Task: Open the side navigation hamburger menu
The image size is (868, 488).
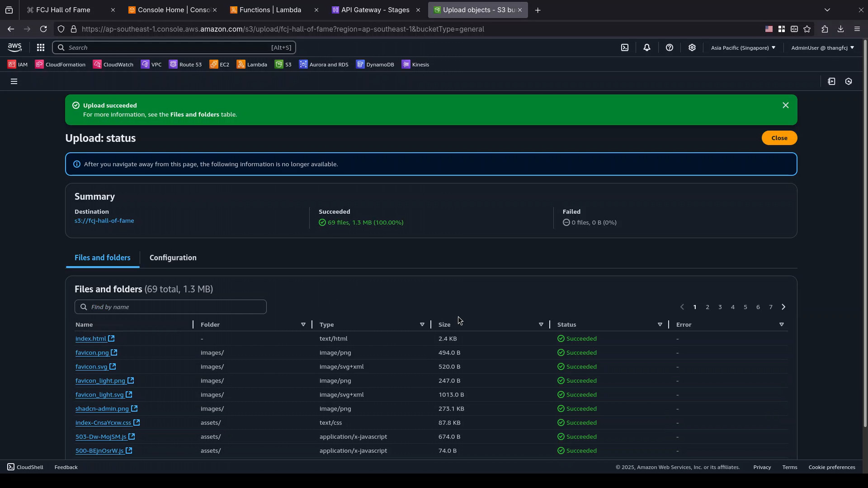Action: point(14,81)
